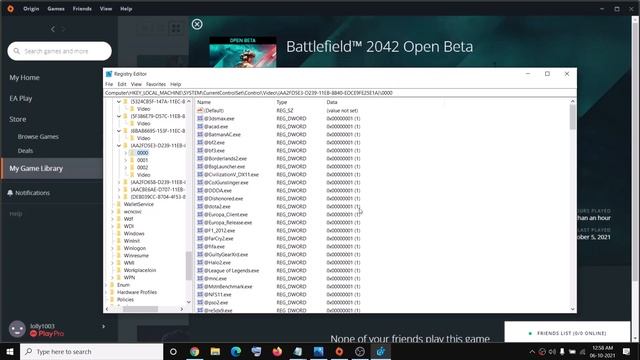The height and width of the screenshot is (360, 640).
Task: Open Help menu in Registry Editor
Action: [x=176, y=84]
